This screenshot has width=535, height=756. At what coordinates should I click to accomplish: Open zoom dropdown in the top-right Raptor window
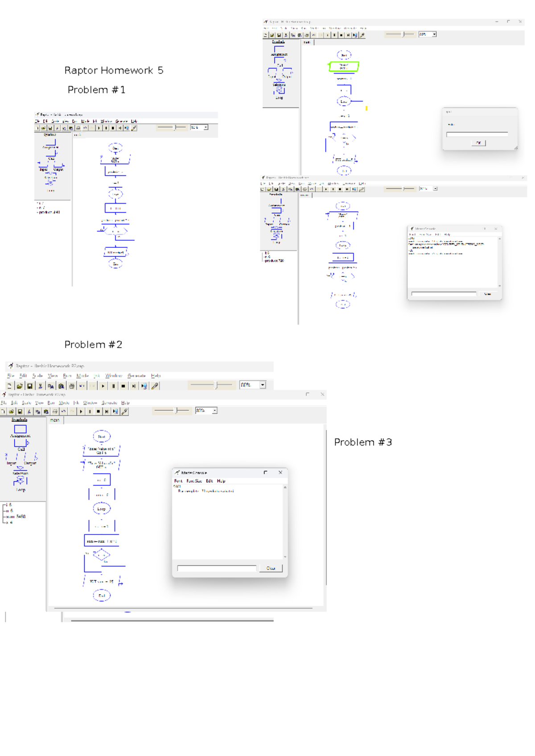pos(434,34)
